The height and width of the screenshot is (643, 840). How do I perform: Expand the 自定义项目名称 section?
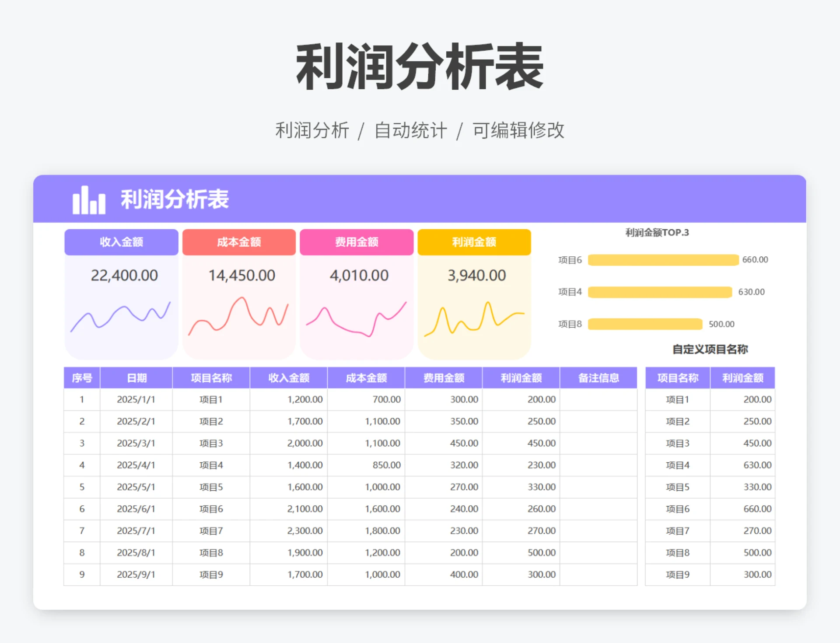pos(710,349)
